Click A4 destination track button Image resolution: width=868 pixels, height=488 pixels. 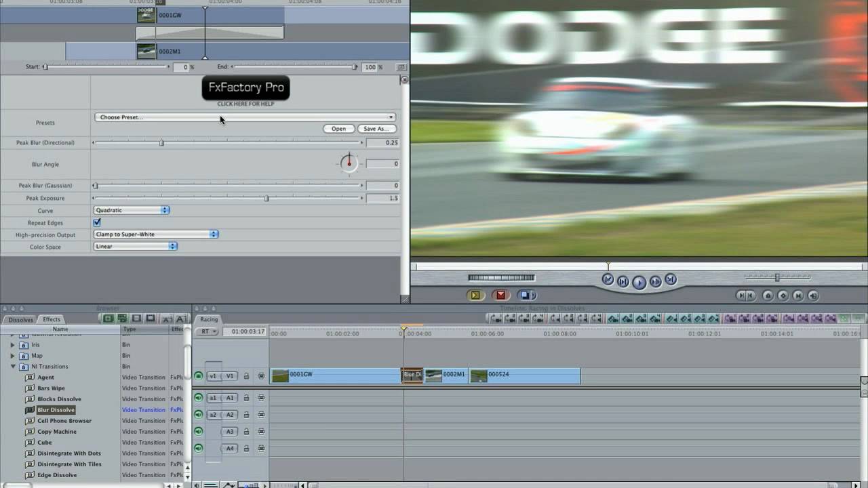tap(230, 448)
